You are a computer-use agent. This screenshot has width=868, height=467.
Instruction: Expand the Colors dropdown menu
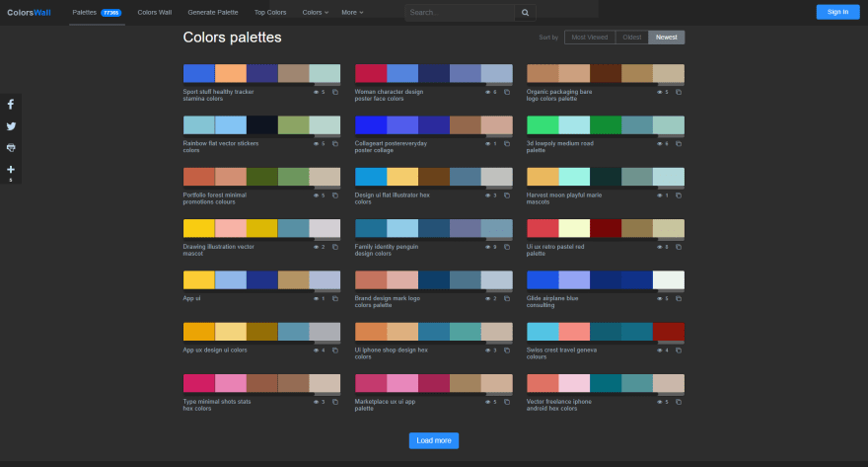coord(315,12)
